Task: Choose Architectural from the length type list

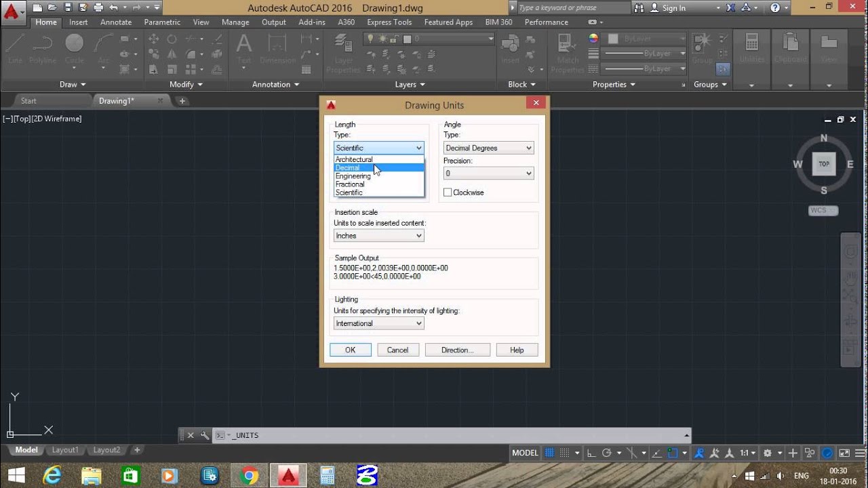Action: point(379,159)
